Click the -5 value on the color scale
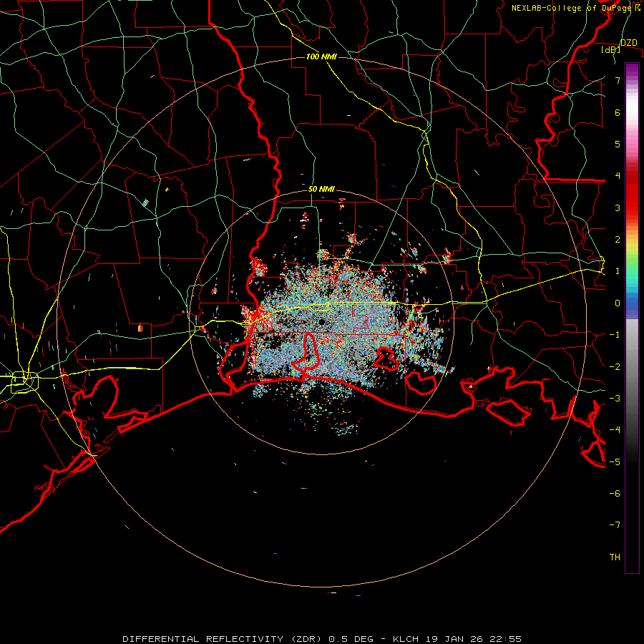The height and width of the screenshot is (644, 644). click(x=615, y=462)
